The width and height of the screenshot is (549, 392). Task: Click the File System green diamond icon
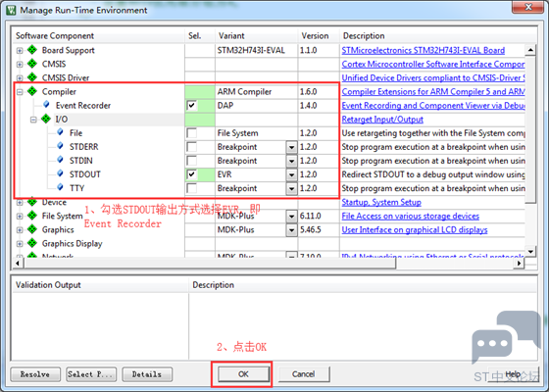[32, 216]
